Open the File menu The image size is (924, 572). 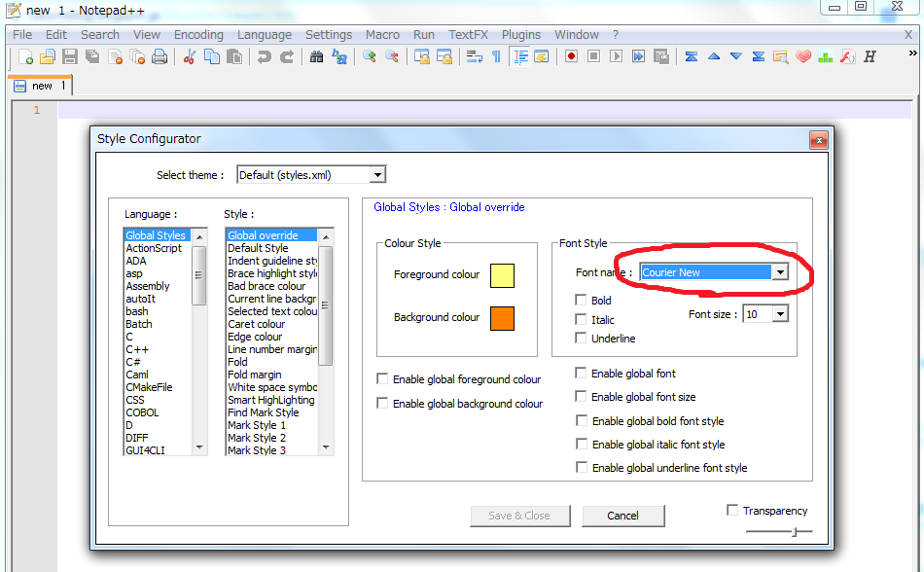[x=22, y=35]
